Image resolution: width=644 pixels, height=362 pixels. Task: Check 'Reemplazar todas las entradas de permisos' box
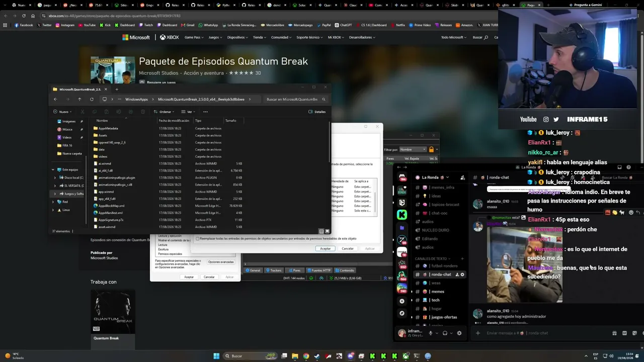(x=198, y=238)
